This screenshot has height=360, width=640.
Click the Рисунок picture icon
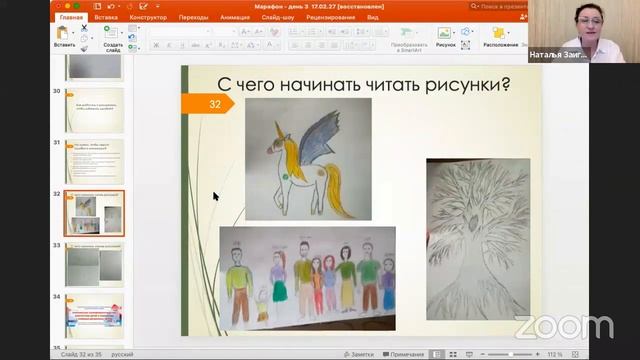click(x=444, y=33)
